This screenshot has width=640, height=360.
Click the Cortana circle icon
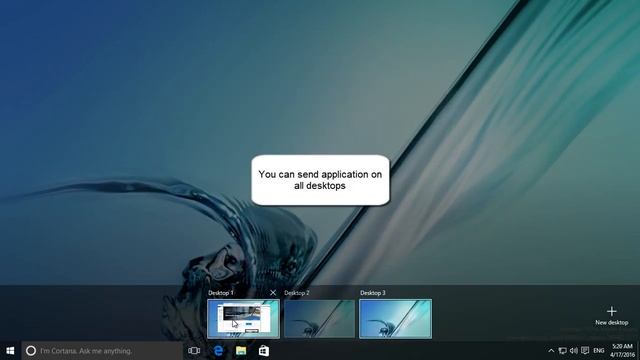pyautogui.click(x=31, y=351)
